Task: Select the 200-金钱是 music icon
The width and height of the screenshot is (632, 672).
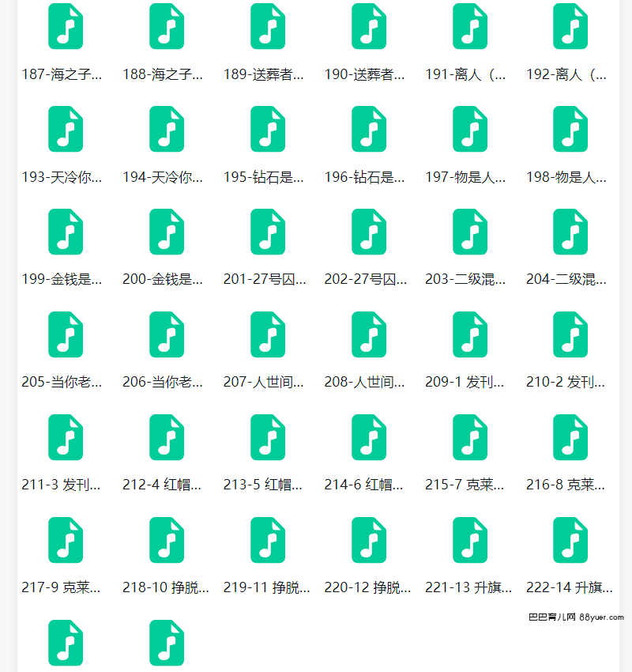Action: [x=167, y=232]
